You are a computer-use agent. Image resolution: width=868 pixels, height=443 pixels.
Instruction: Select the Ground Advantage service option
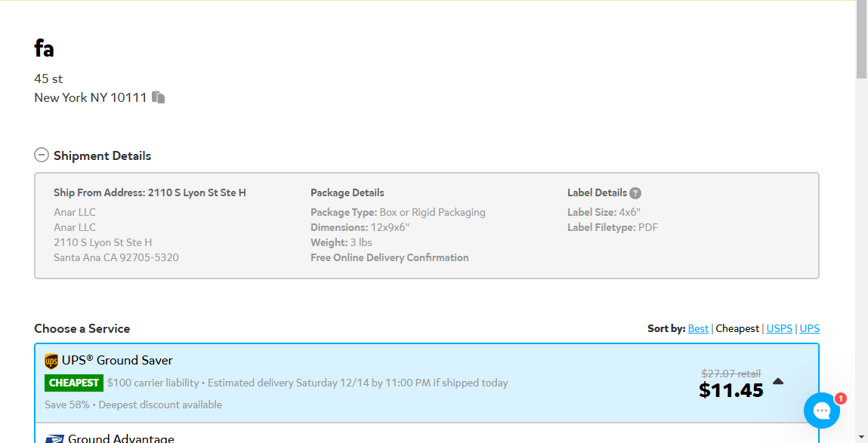point(427,434)
